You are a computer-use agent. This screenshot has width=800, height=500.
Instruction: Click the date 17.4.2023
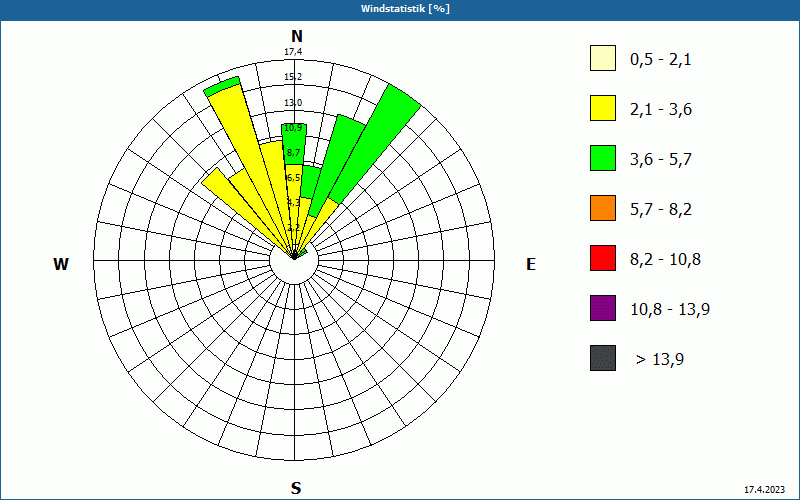764,490
